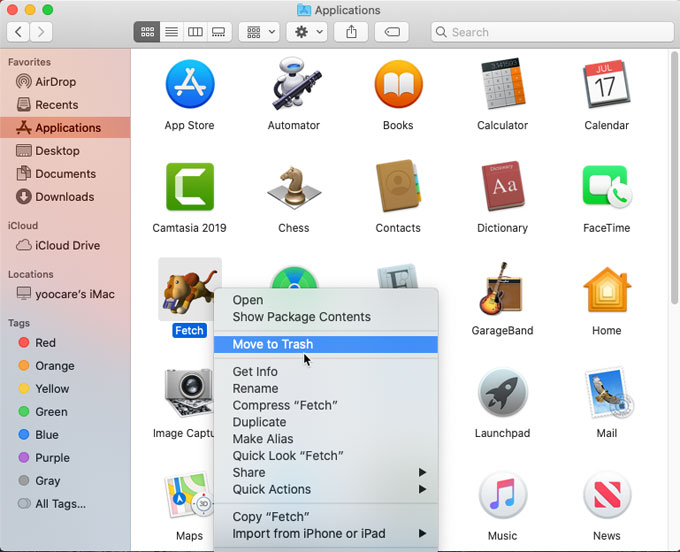Click the Share button in toolbar
The image size is (680, 552).
coord(351,32)
